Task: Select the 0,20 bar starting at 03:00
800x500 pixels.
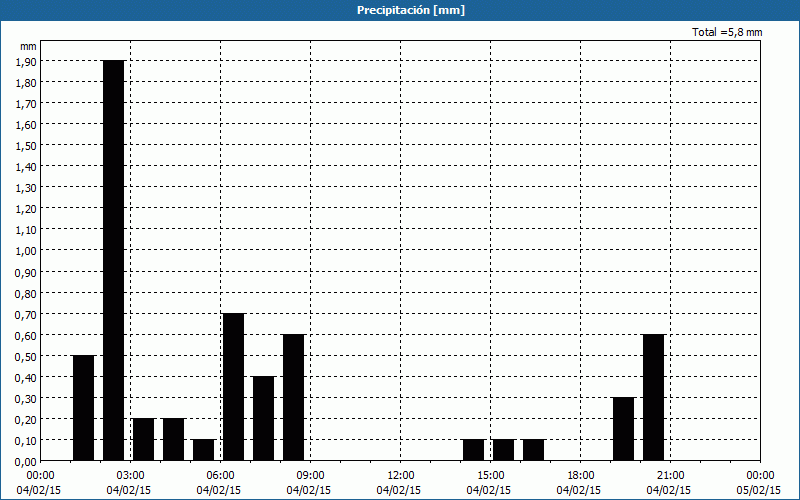Action: tap(144, 440)
